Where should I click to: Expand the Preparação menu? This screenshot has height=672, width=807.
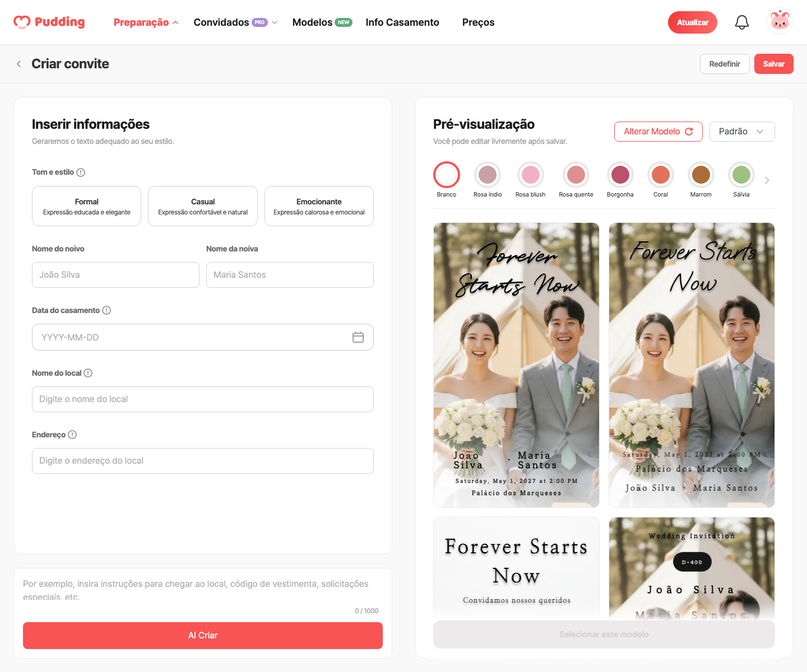(146, 22)
